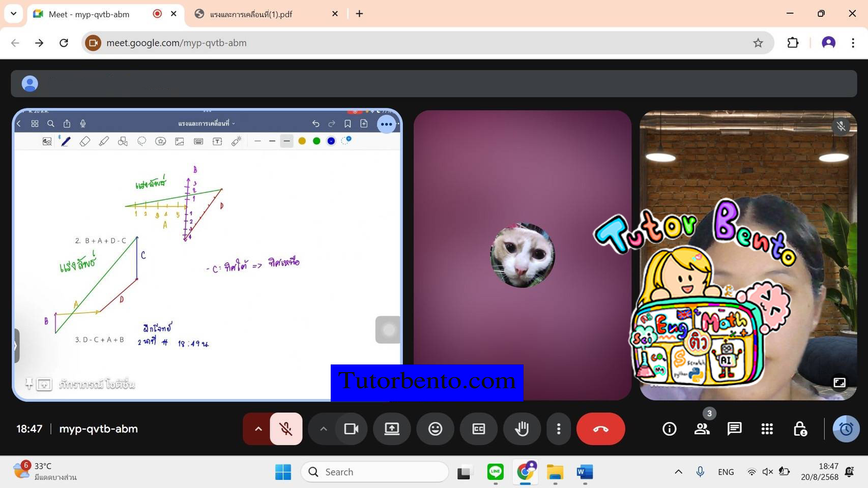Select the laser pointer tool
Viewport: 868px width, 488px height.
(236, 141)
